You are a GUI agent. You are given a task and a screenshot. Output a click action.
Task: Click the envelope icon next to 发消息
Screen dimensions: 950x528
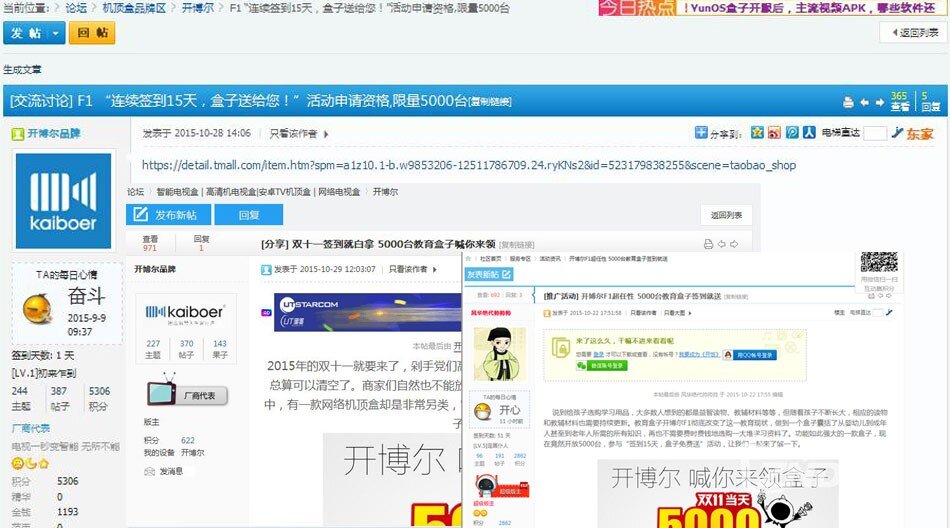click(x=150, y=471)
